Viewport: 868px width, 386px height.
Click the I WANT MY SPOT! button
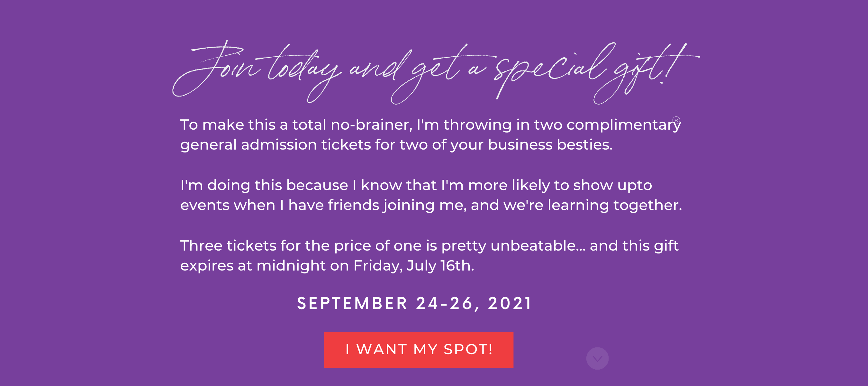(419, 350)
